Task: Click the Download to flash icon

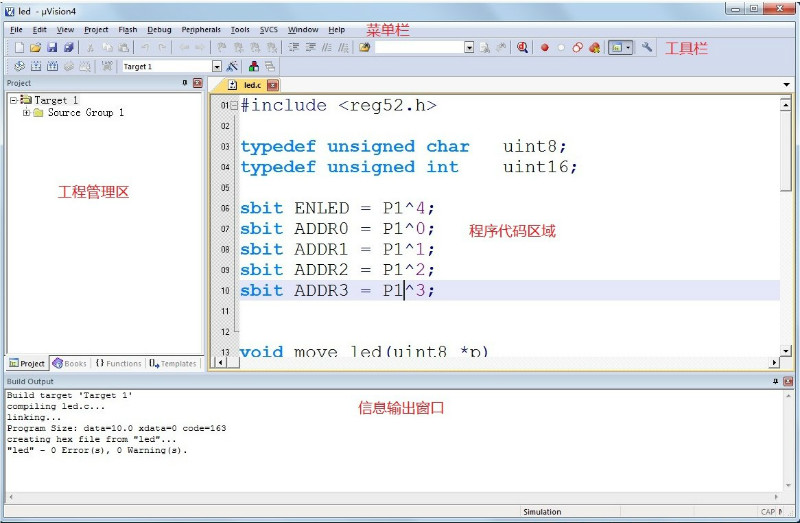Action: tap(105, 66)
